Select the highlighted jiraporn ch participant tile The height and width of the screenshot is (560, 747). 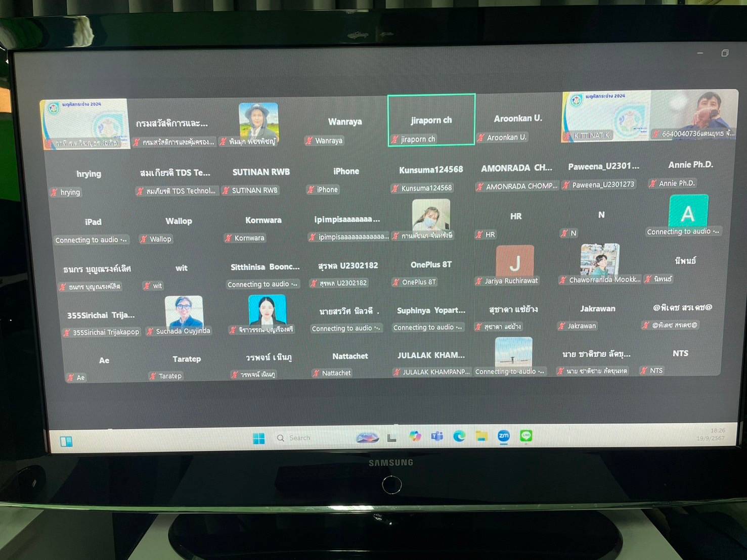click(x=431, y=120)
